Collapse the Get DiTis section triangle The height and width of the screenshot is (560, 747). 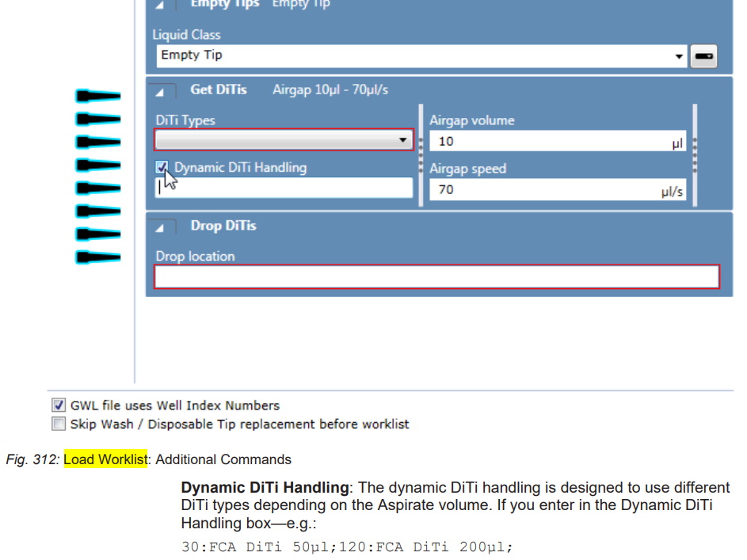160,92
